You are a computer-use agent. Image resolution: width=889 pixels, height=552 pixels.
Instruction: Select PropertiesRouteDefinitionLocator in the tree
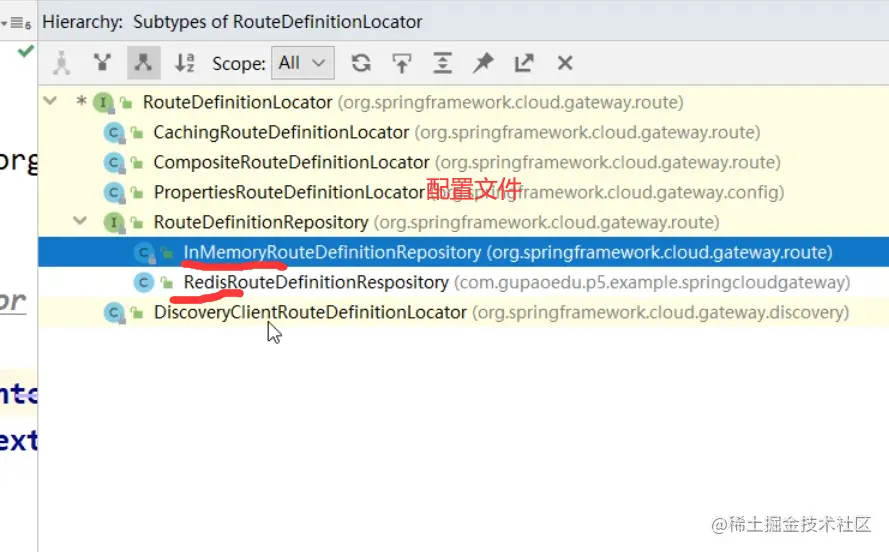463,192
